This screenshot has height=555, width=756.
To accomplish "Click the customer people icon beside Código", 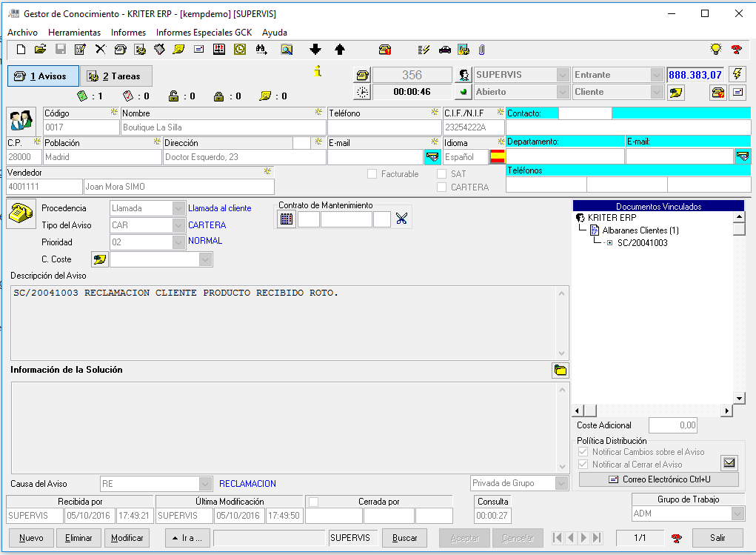I will 21,121.
